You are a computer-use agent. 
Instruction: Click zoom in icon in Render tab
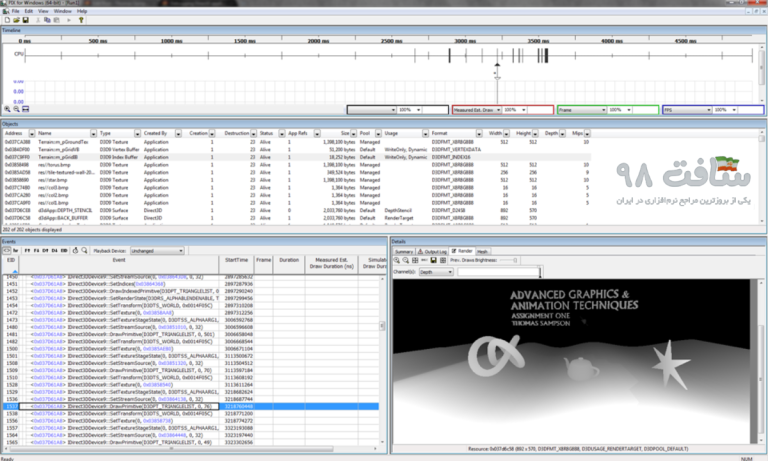point(396,260)
